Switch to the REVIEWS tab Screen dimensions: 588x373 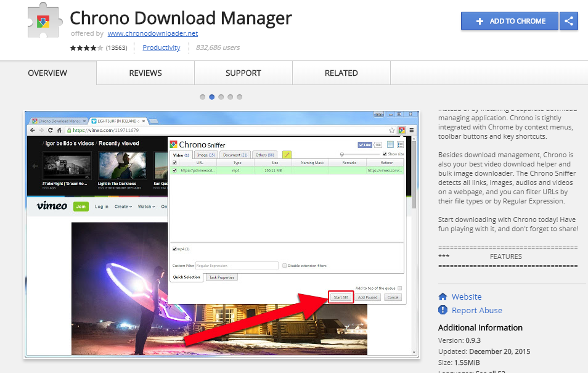click(x=145, y=73)
